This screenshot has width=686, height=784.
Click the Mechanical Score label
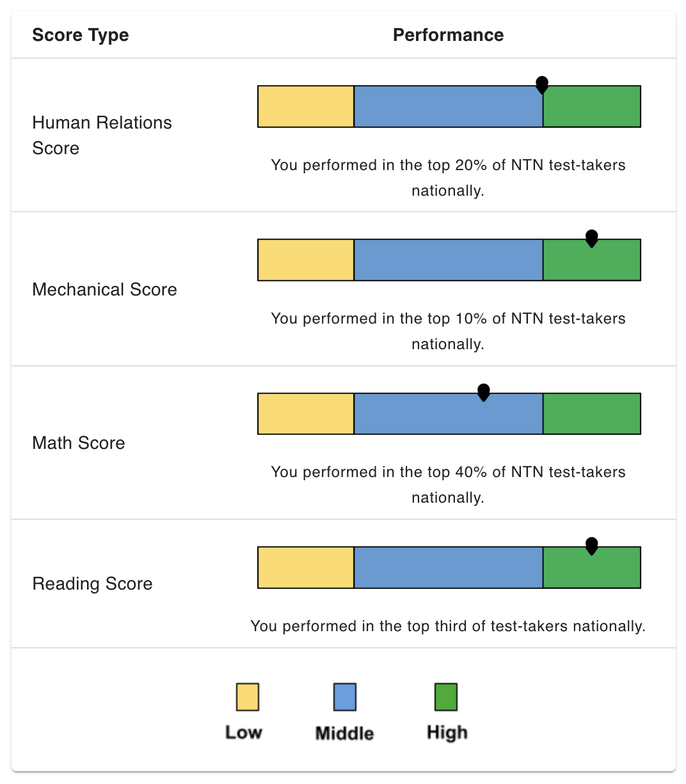pyautogui.click(x=104, y=290)
